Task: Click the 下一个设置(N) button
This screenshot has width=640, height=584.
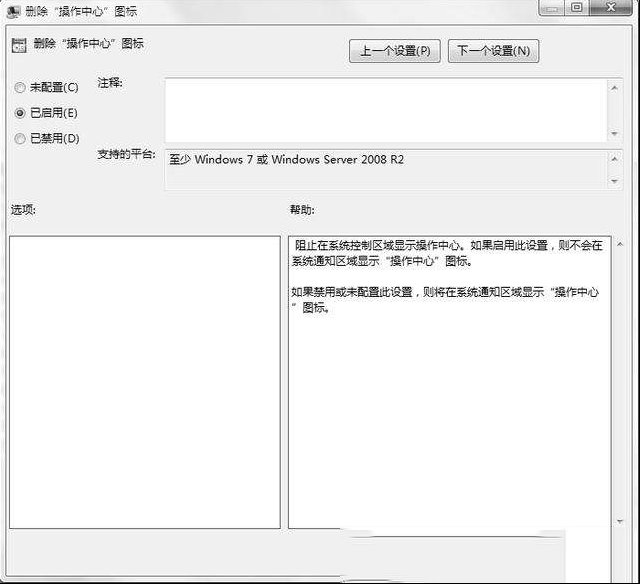Action: (x=493, y=51)
